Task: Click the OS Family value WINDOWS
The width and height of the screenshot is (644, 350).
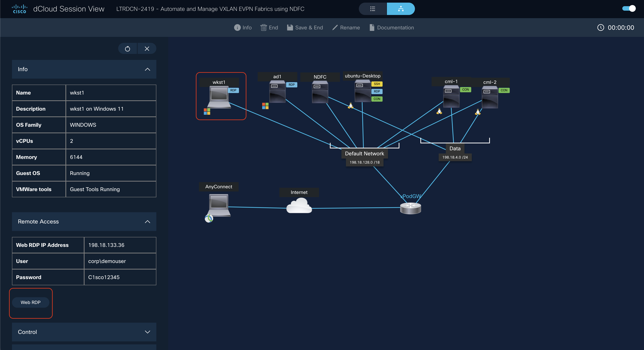Action: pyautogui.click(x=83, y=125)
